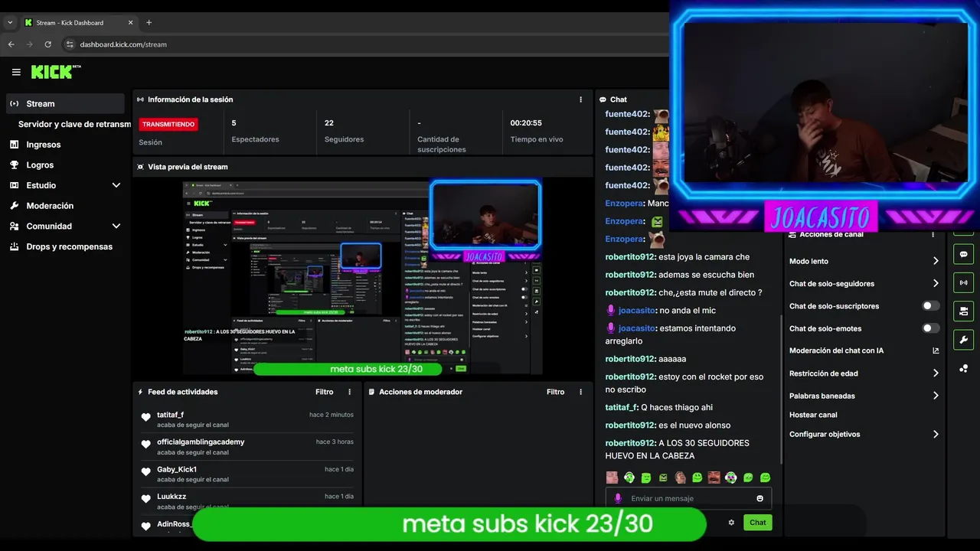Open the Acciones de canal three-dot menu
This screenshot has height=551, width=980.
[933, 234]
